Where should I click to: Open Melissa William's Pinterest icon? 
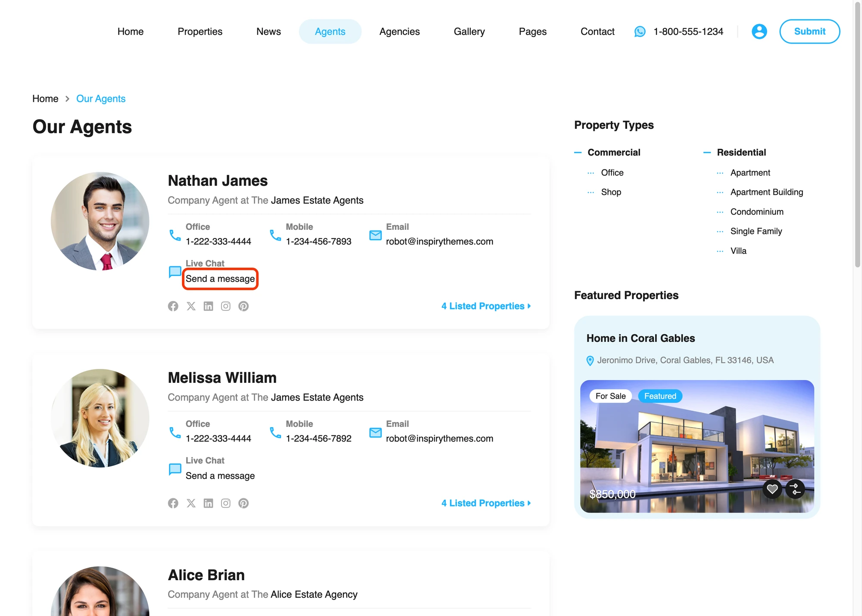click(244, 503)
